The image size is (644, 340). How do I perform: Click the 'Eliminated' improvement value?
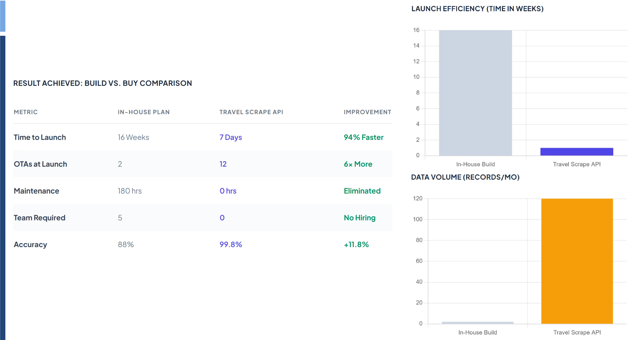click(362, 191)
